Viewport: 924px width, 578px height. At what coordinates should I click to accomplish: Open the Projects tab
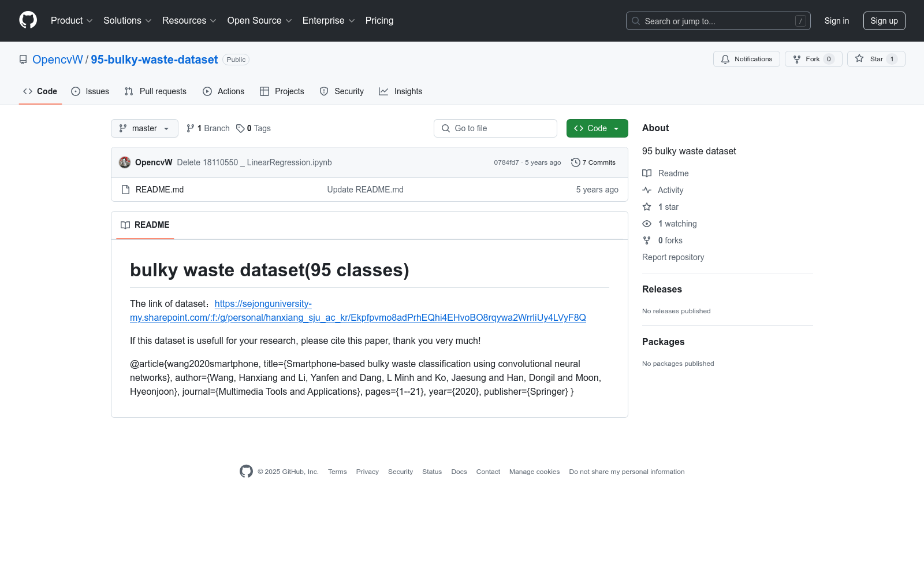point(282,91)
